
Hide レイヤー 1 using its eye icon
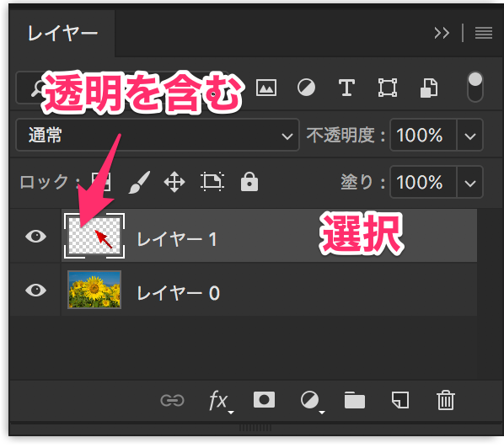tap(35, 236)
